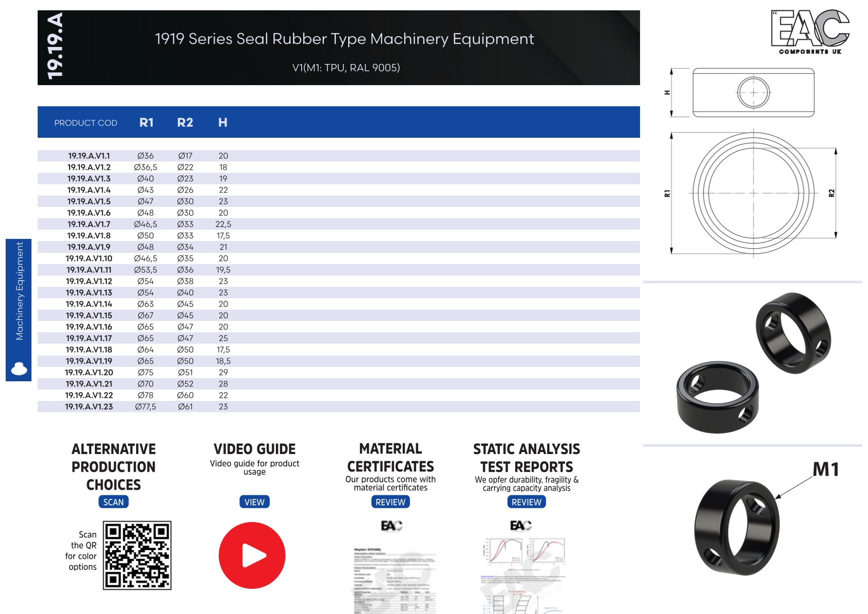Select product code 19.19.A.V1.19
Image resolution: width=868 pixels, height=614 pixels.
pos(89,361)
